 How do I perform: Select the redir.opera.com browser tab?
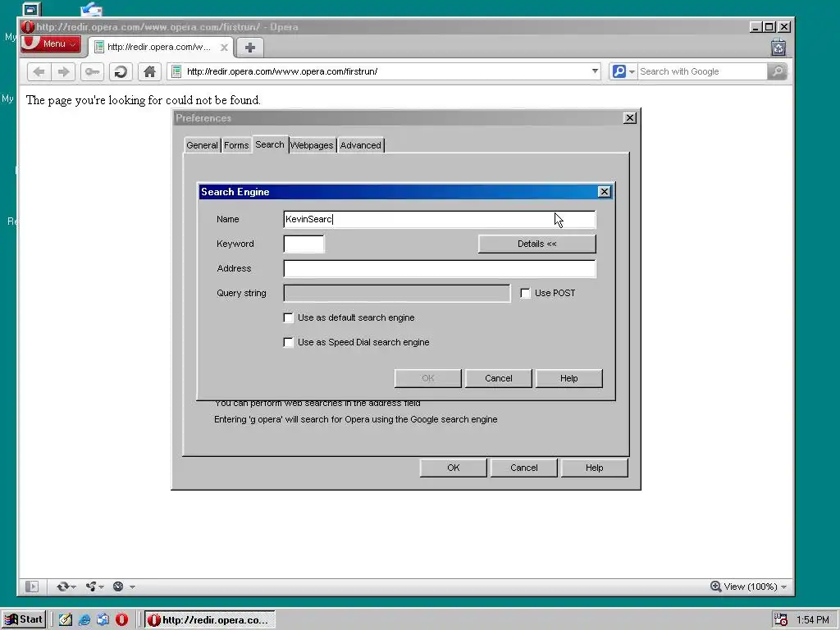tap(161, 47)
